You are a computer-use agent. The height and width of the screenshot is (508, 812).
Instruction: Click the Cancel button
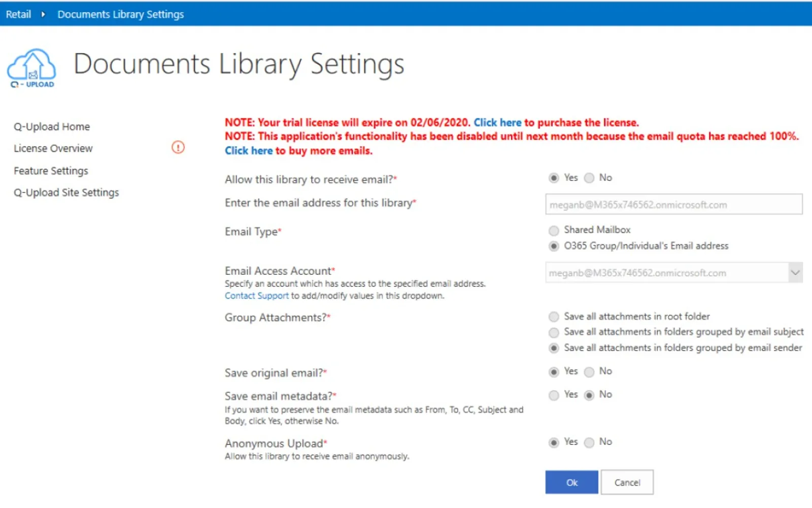click(627, 482)
